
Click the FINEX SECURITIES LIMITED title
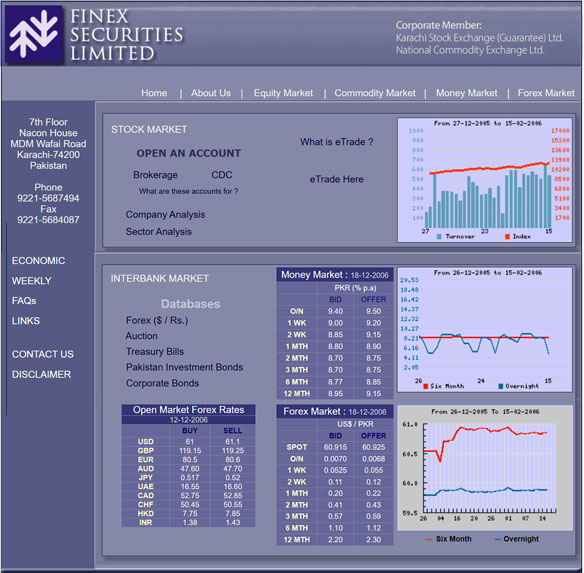pos(127,35)
